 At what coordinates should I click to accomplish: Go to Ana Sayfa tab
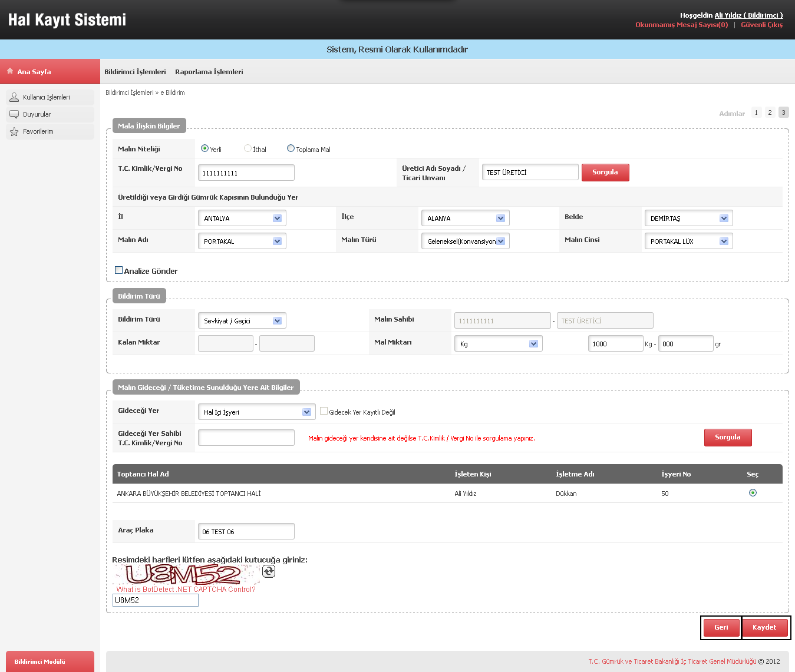pos(50,71)
